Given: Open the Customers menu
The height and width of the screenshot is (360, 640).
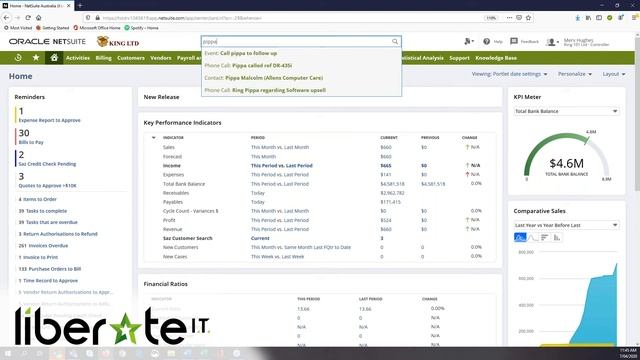Looking at the screenshot, I should click(x=131, y=58).
